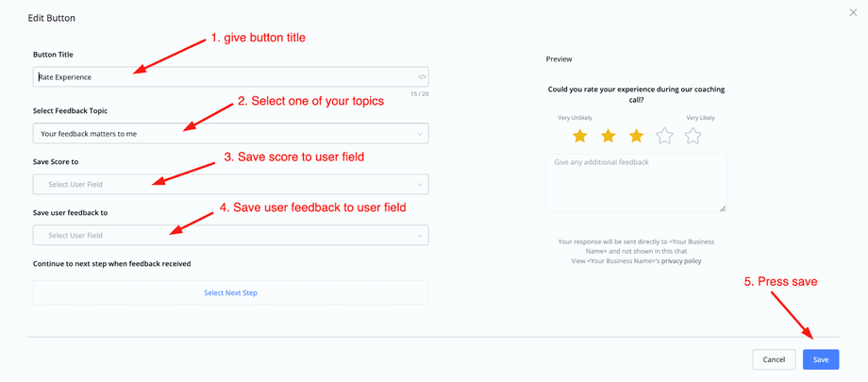Expand the Feedback Topic chevron arrow
The height and width of the screenshot is (382, 868).
420,134
